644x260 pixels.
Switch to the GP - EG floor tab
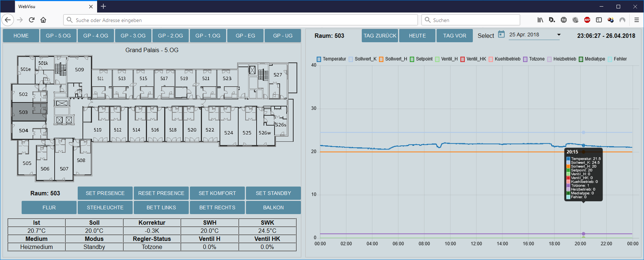245,36
